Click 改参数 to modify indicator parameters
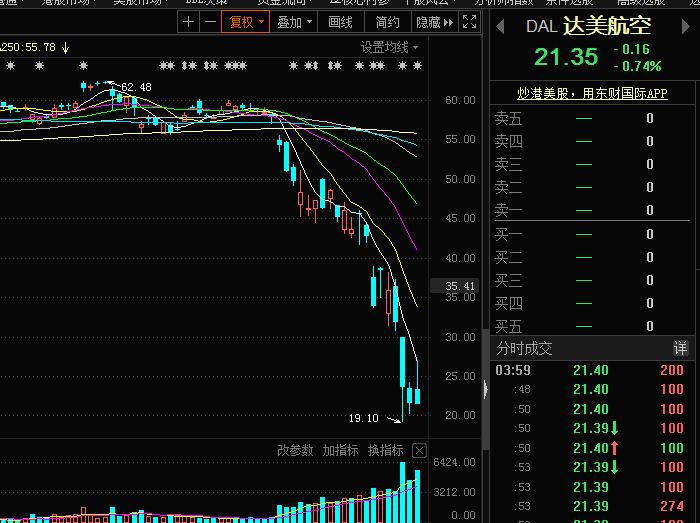 click(x=295, y=450)
